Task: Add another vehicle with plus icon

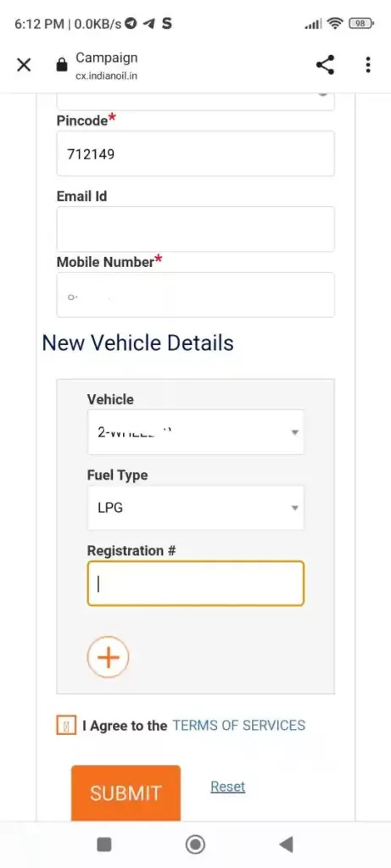Action: click(x=108, y=657)
